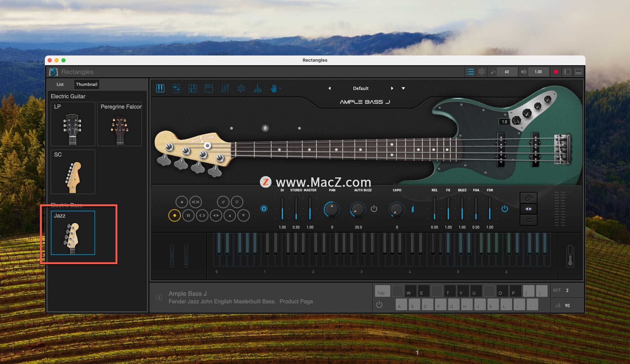Open the strummer sliders panel icon
The width and height of the screenshot is (630, 364).
(x=176, y=89)
